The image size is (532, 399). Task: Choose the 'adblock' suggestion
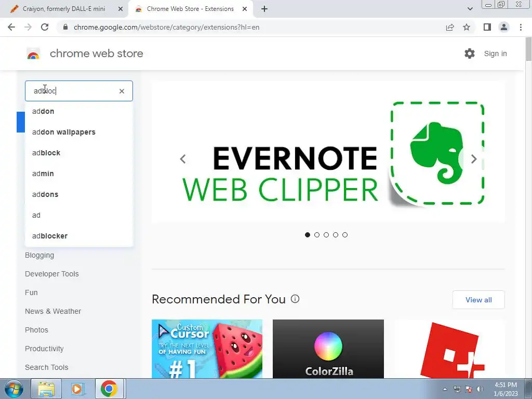tap(79, 153)
